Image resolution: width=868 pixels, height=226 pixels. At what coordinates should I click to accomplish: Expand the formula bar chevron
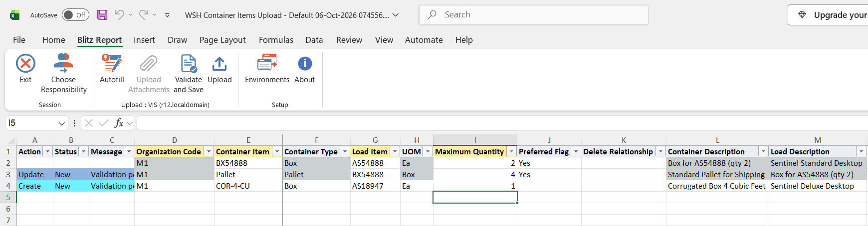coord(130,123)
